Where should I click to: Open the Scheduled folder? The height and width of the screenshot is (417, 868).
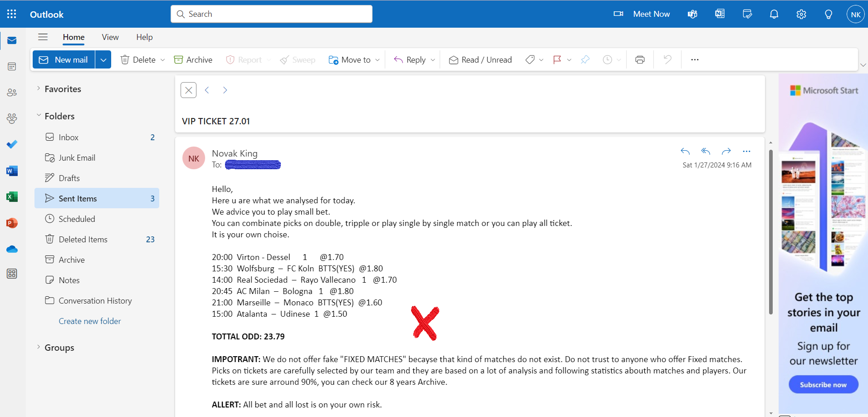[97, 219]
